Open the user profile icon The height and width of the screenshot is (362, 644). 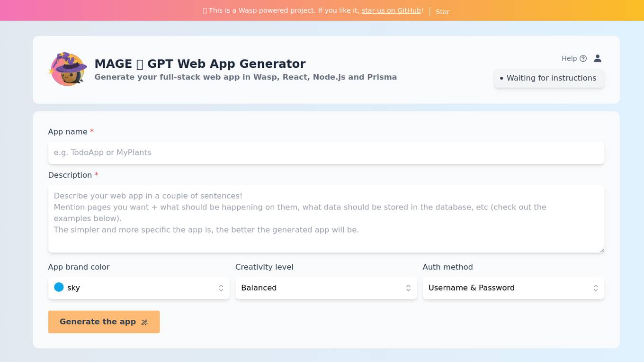[598, 58]
